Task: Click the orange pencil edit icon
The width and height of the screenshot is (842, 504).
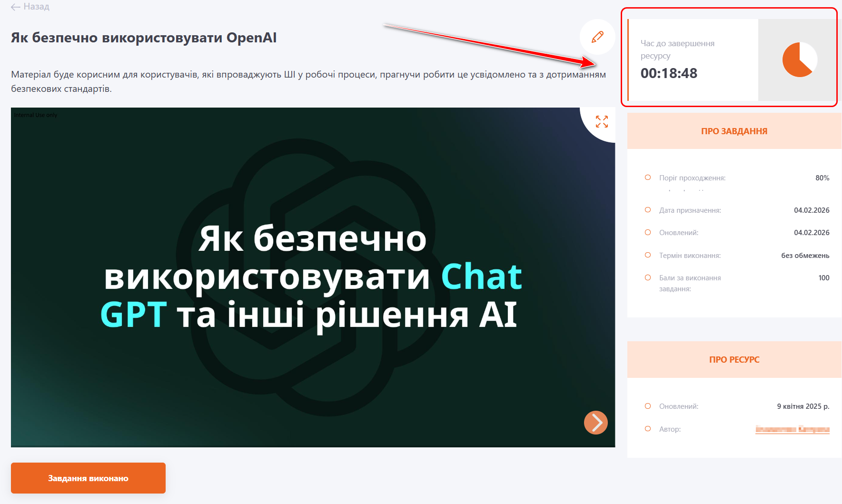Action: click(597, 37)
